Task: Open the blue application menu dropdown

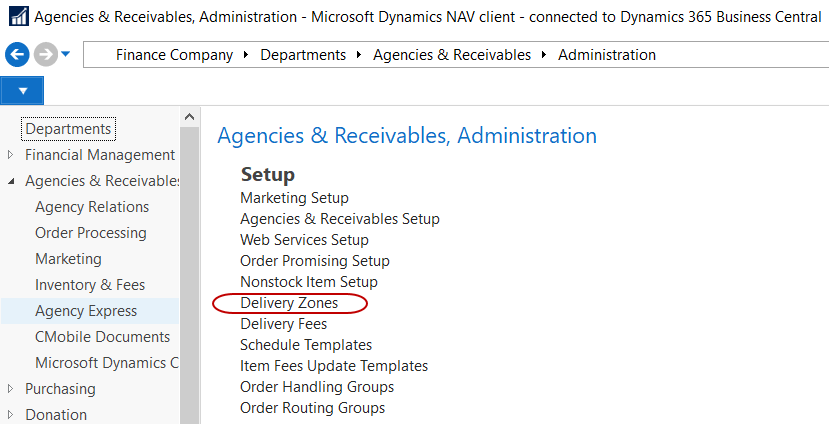Action: tap(22, 91)
